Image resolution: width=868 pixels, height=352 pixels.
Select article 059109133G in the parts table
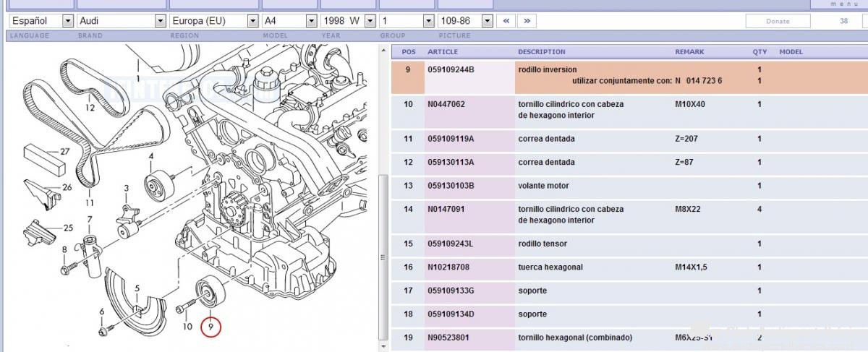[451, 291]
